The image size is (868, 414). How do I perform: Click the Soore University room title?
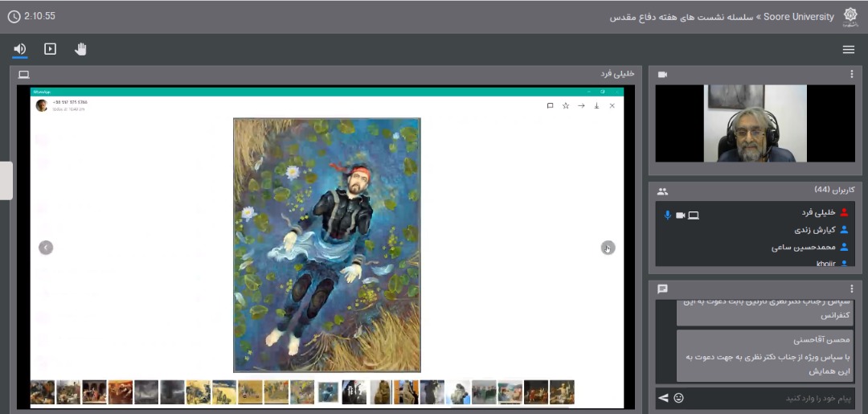pos(722,17)
